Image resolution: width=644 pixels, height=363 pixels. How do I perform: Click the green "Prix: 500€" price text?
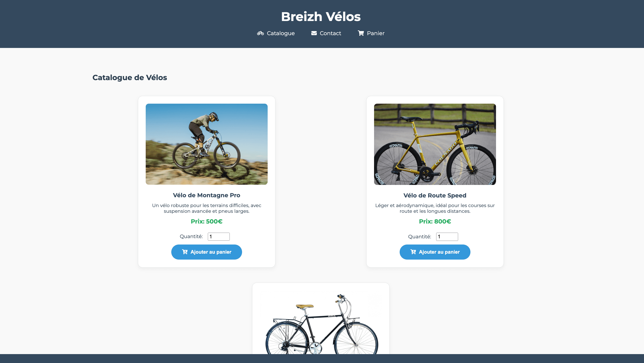(x=206, y=221)
